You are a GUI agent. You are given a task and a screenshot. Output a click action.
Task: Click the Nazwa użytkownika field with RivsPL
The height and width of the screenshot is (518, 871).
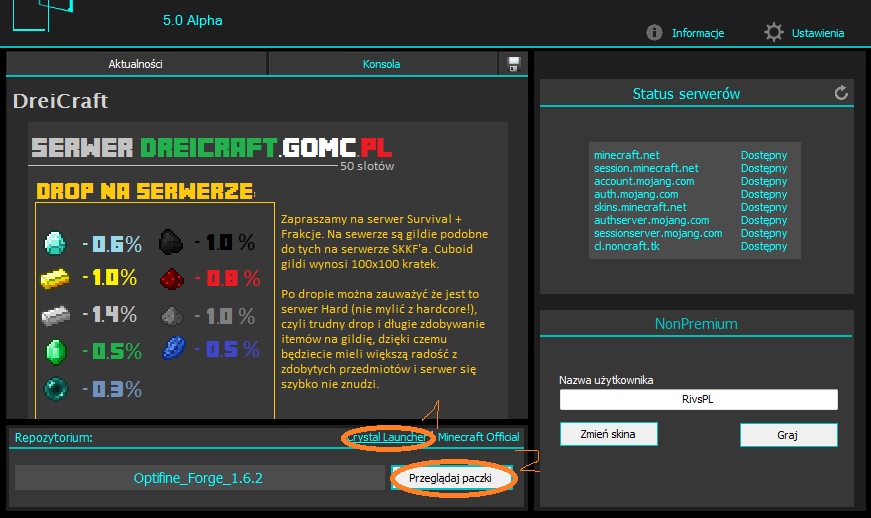[x=698, y=399]
